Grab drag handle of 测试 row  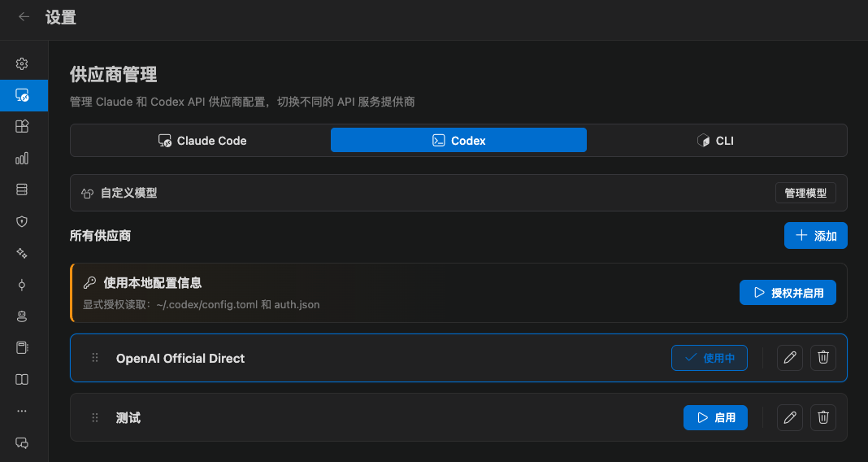tap(94, 418)
